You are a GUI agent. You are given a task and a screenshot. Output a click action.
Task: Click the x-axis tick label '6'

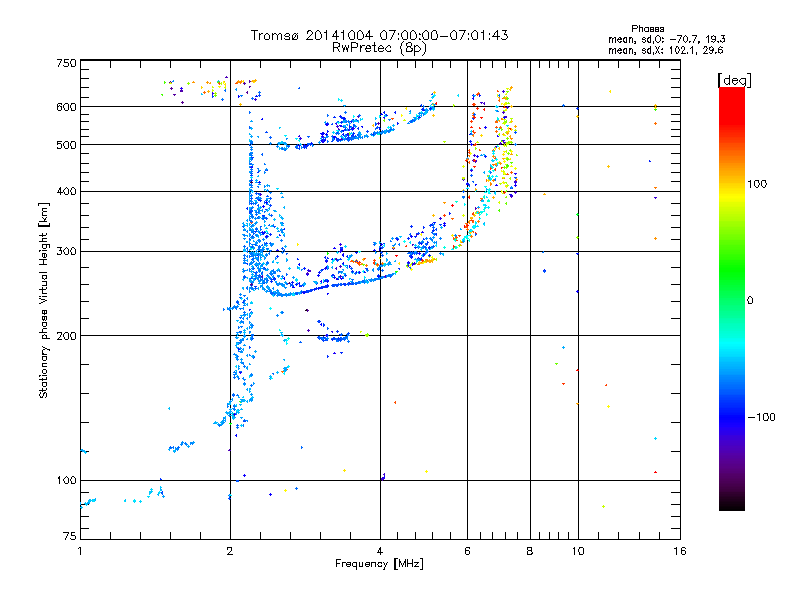coord(467,551)
